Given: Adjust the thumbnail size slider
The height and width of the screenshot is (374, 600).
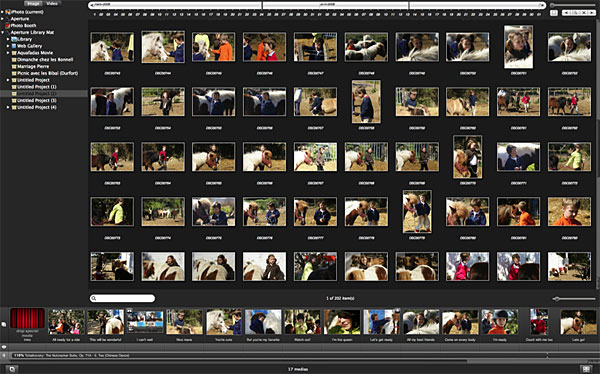Looking at the screenshot, I should pos(574,299).
